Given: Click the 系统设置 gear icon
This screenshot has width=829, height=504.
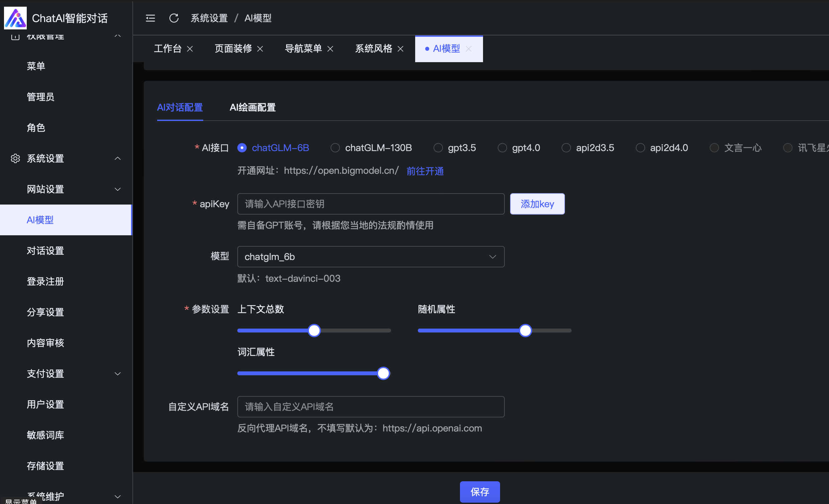Looking at the screenshot, I should (15, 158).
